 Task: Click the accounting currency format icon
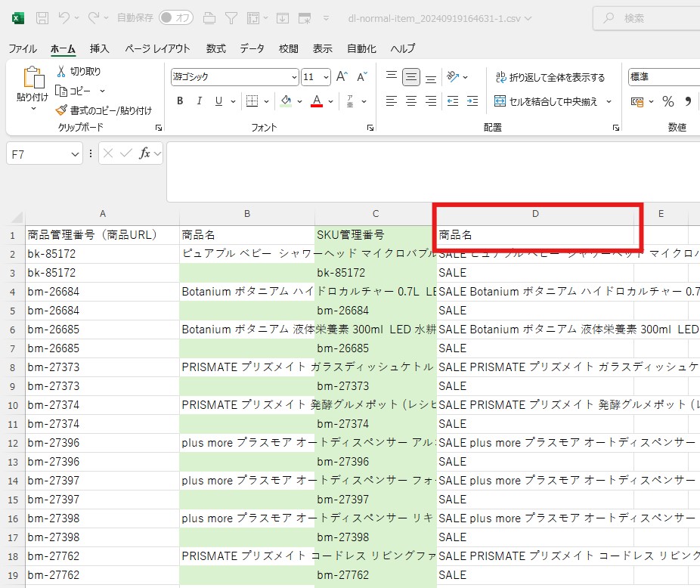point(637,102)
